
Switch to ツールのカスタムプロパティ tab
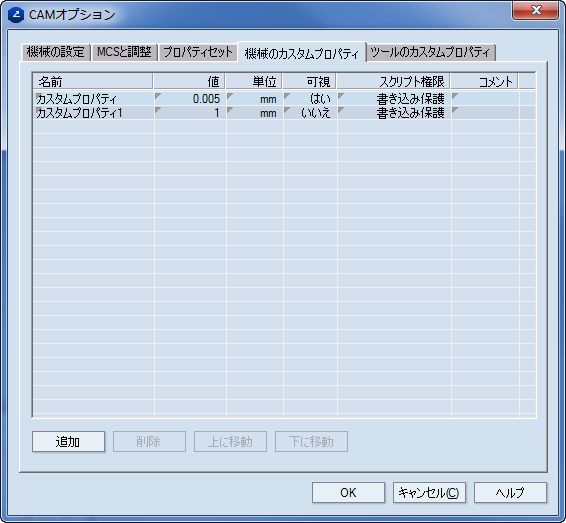431,52
